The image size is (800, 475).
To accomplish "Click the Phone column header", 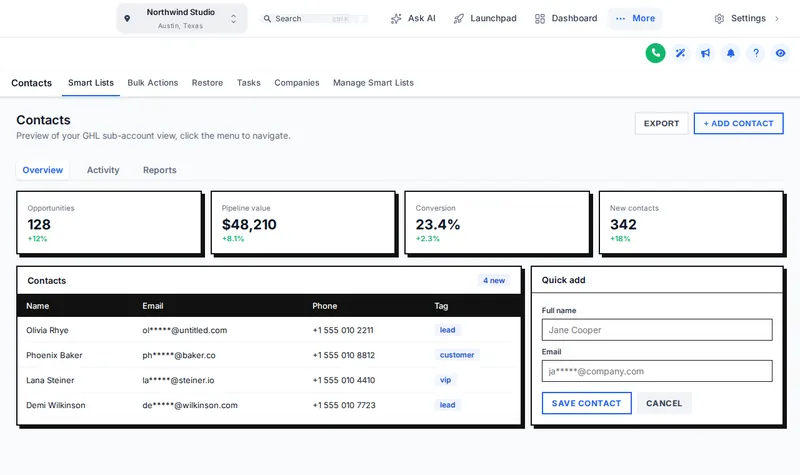I will 324,306.
